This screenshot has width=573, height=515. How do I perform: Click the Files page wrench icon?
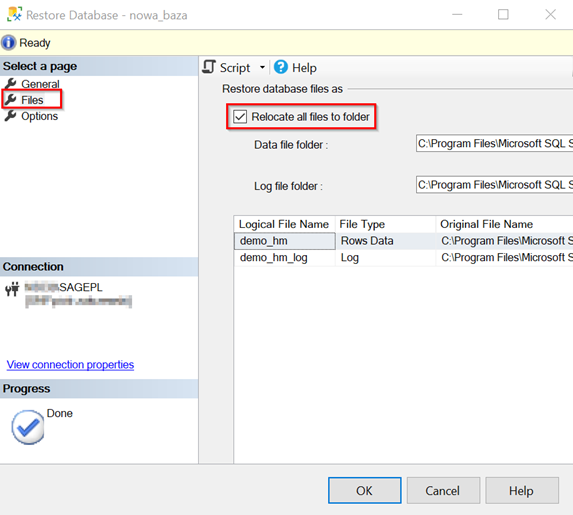point(11,99)
